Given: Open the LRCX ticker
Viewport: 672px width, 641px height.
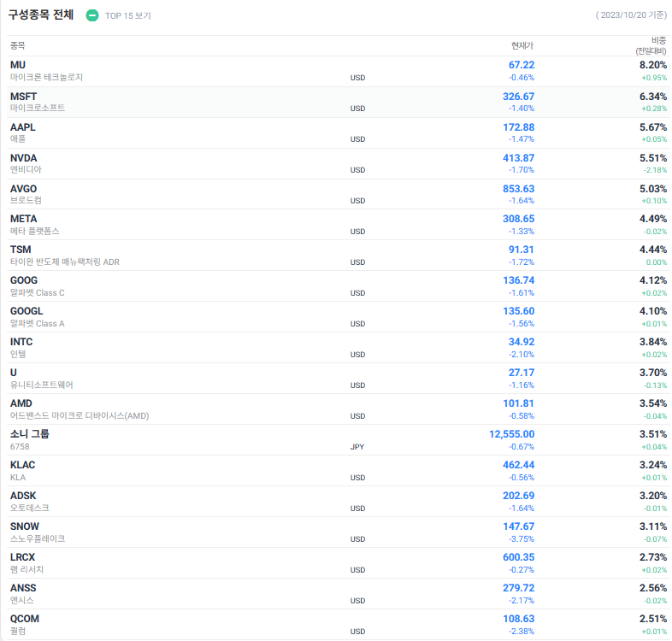Looking at the screenshot, I should [23, 558].
